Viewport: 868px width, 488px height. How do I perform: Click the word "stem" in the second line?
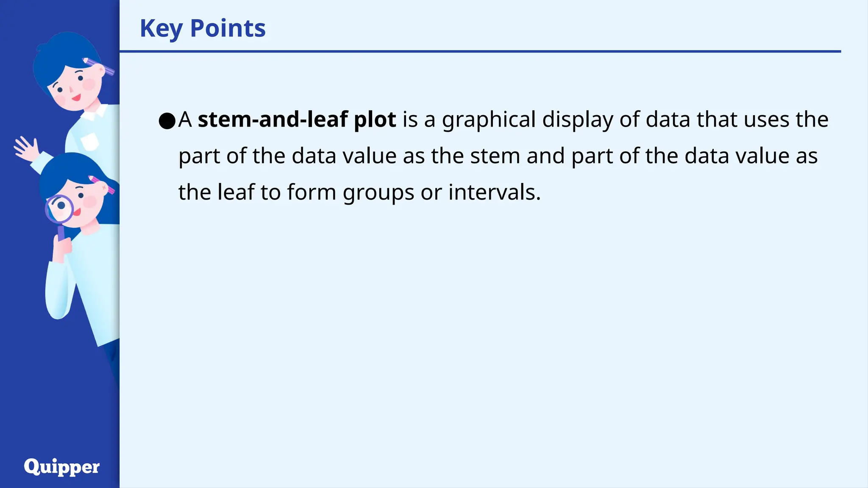click(495, 156)
